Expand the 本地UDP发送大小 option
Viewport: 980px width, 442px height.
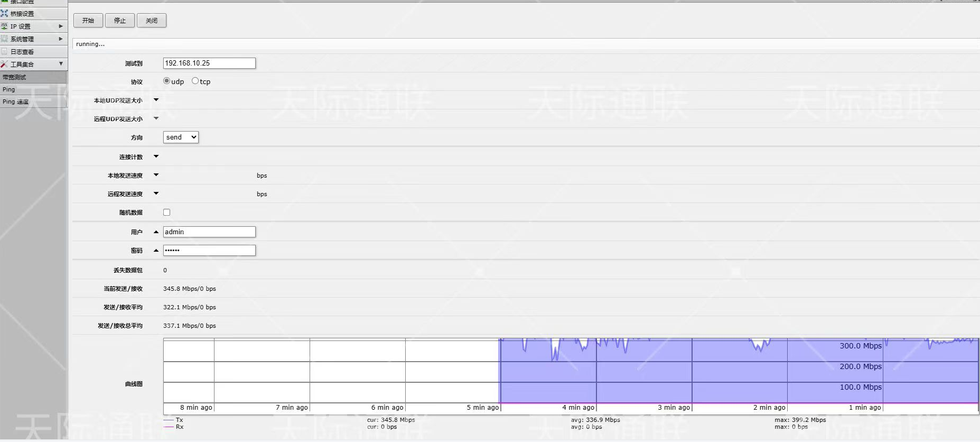coord(156,100)
